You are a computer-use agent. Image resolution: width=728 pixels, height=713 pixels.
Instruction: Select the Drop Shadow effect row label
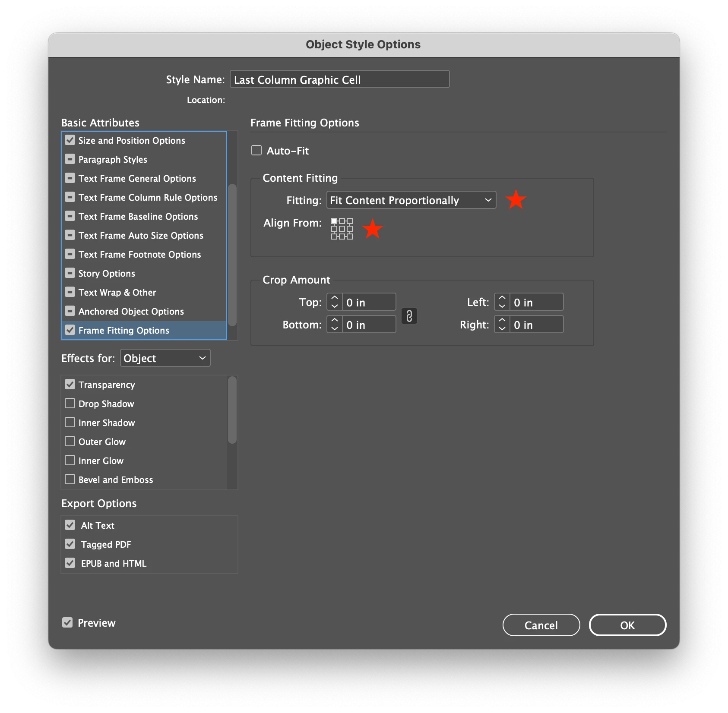point(106,404)
